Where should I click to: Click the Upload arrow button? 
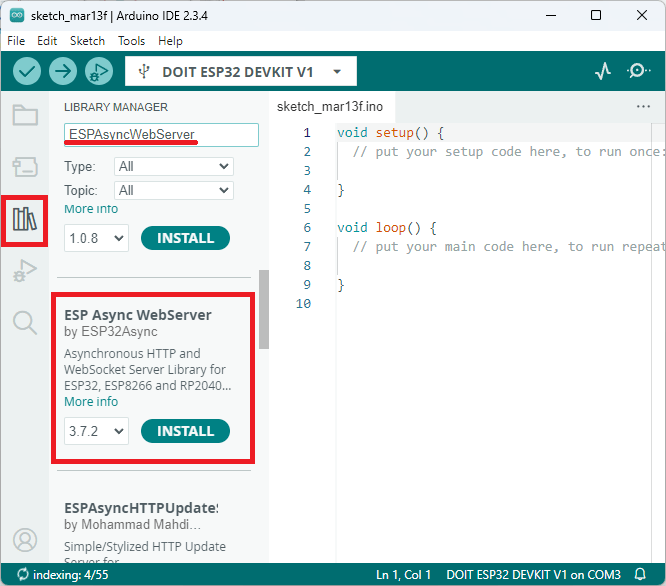[63, 71]
